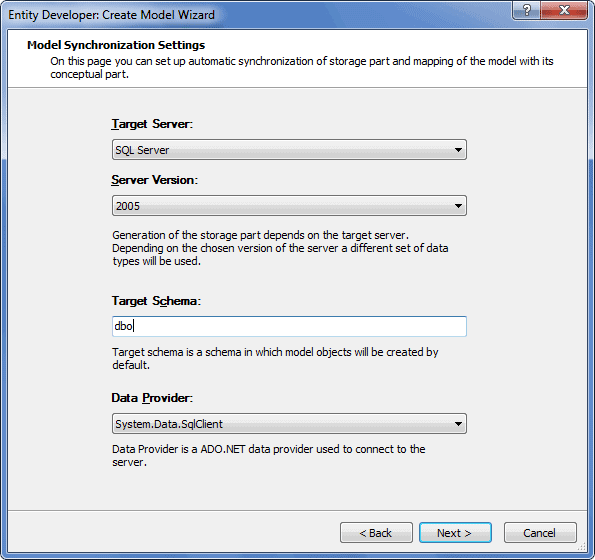Image resolution: width=595 pixels, height=560 pixels.
Task: Click the Server Version label
Action: 154,180
